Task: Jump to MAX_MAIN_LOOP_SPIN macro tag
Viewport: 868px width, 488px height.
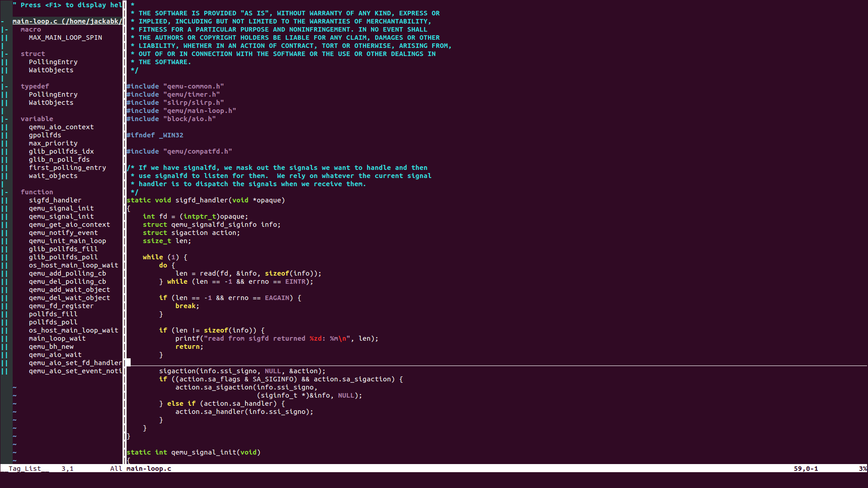Action: 65,38
